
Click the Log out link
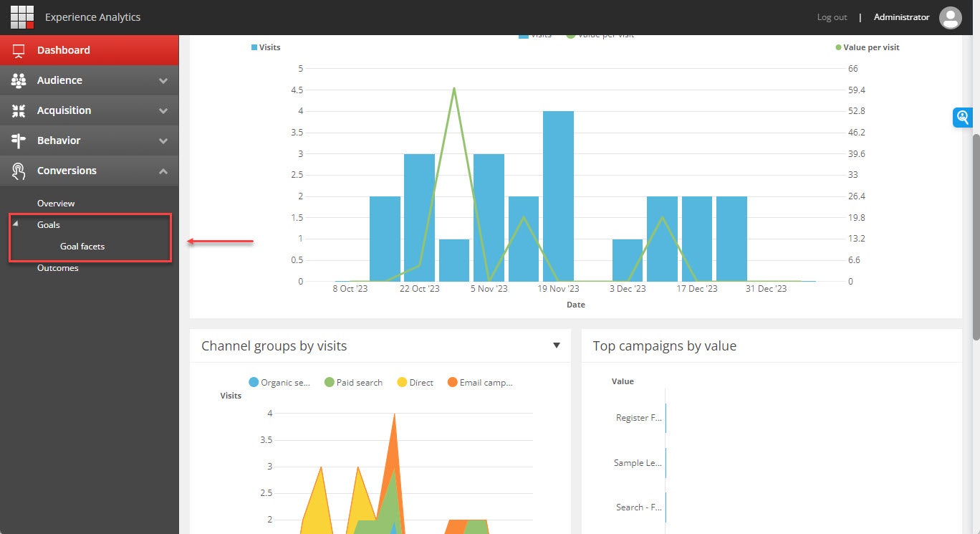pyautogui.click(x=832, y=16)
